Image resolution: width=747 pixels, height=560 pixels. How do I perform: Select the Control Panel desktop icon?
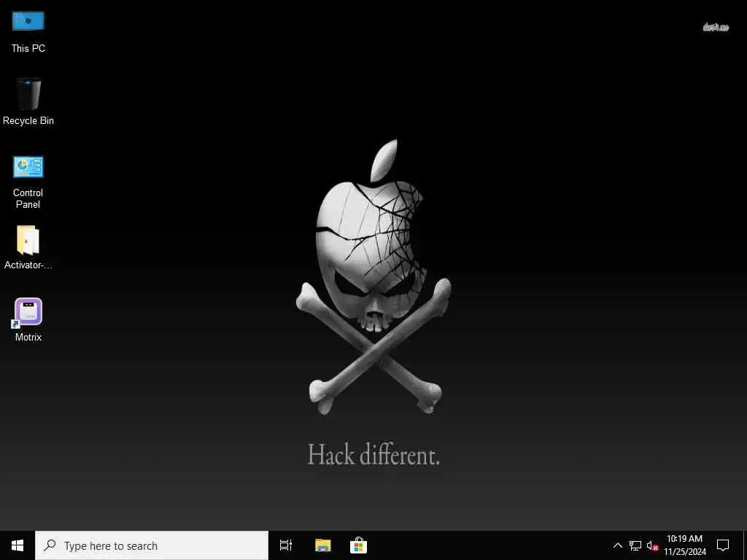(x=28, y=182)
